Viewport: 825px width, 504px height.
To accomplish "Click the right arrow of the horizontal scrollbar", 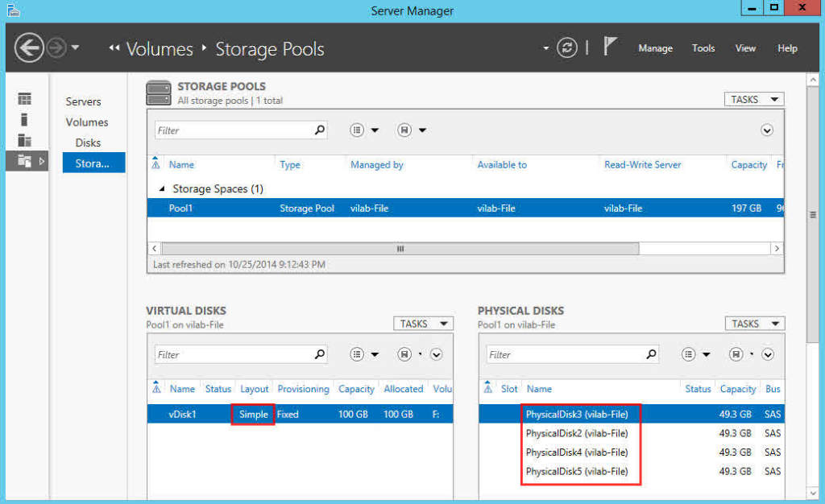I will pos(777,248).
